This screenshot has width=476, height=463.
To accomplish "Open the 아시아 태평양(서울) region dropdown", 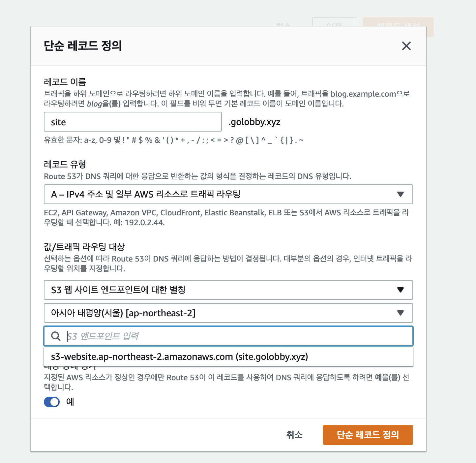I will pyautogui.click(x=228, y=313).
